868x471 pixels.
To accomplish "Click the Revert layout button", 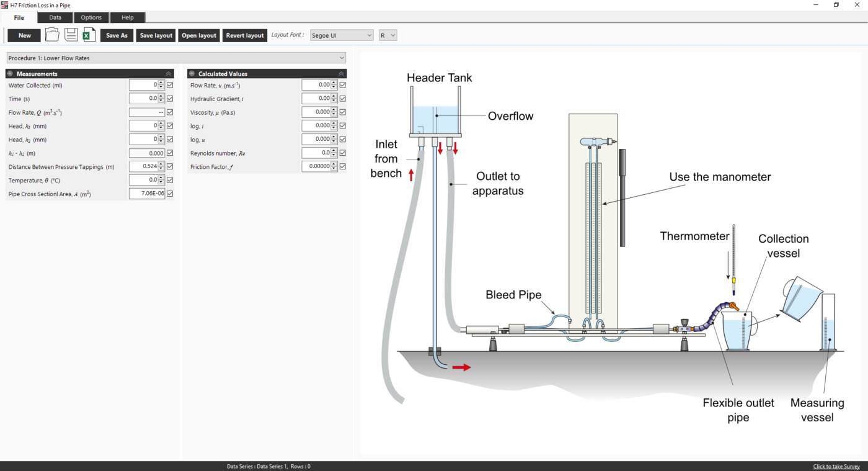I will pos(245,35).
